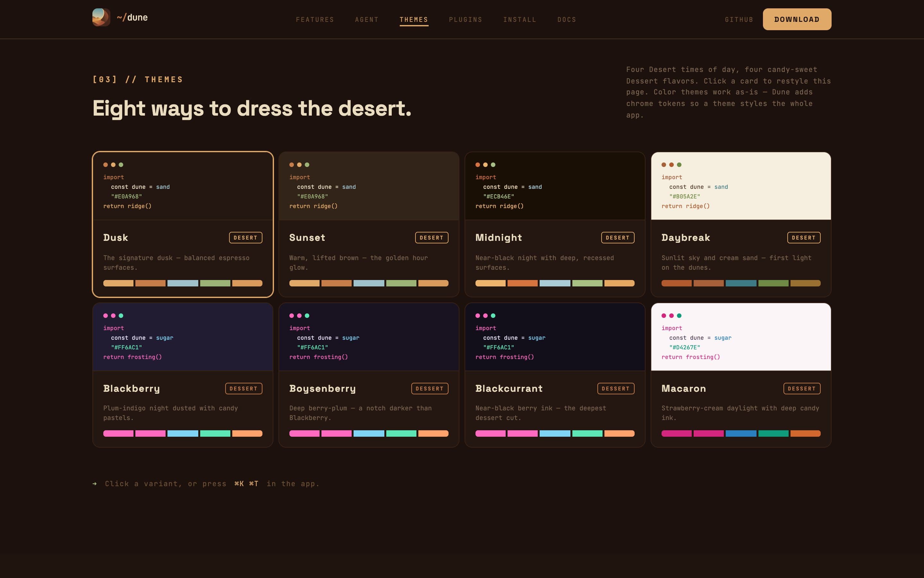Choose the Blackberry theme card title
The width and height of the screenshot is (924, 578).
[x=131, y=389]
